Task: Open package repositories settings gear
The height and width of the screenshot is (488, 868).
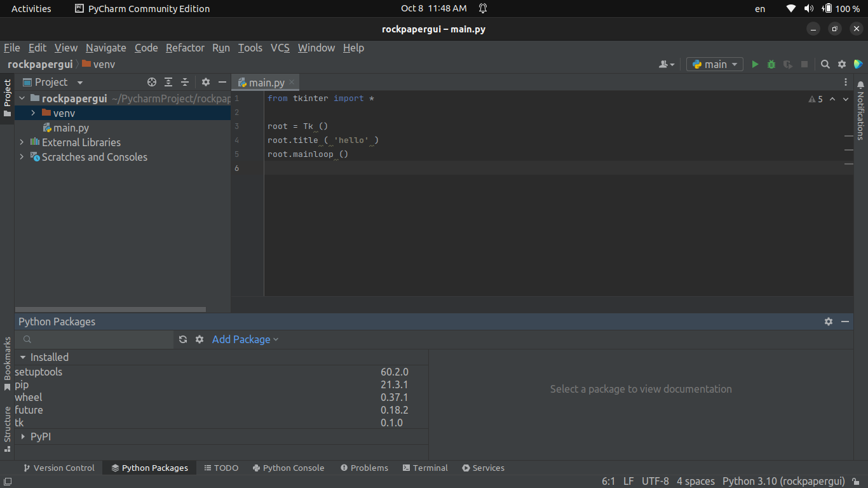Action: coord(200,339)
